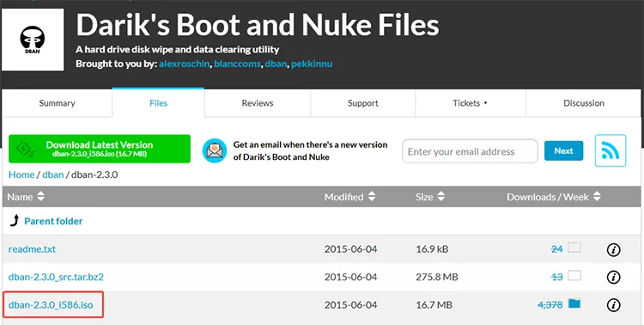
Task: Sort by Modified column arrows
Action: [371, 197]
